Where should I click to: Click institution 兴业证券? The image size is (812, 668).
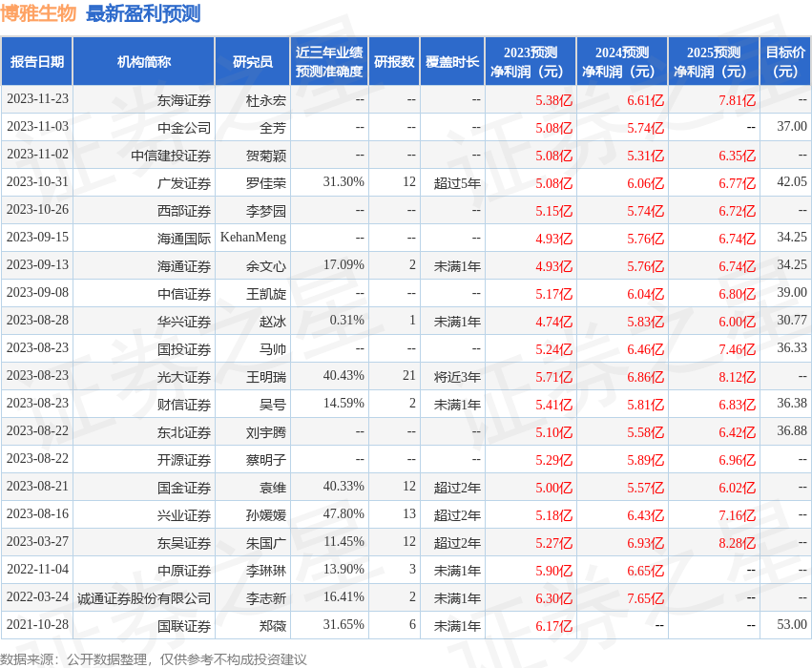click(184, 515)
